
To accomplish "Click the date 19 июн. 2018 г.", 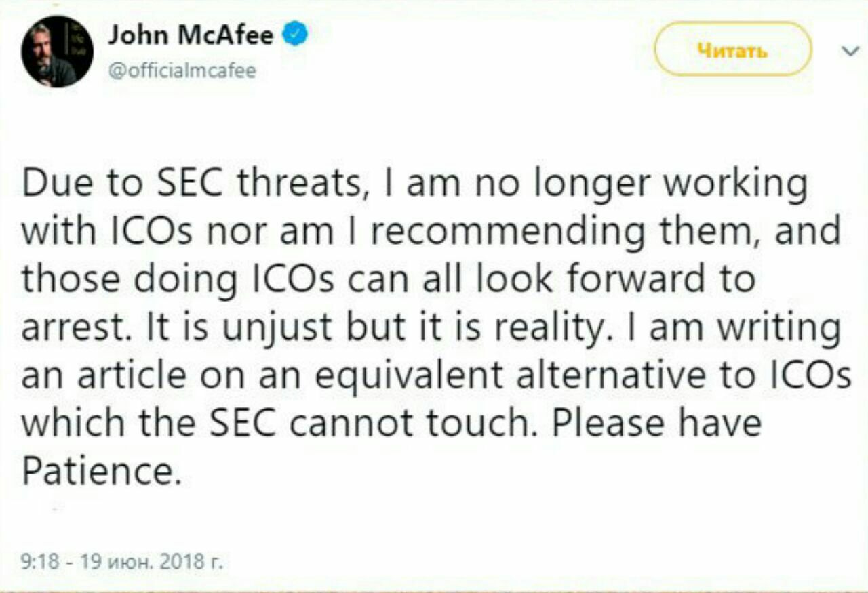I will pyautogui.click(x=144, y=561).
